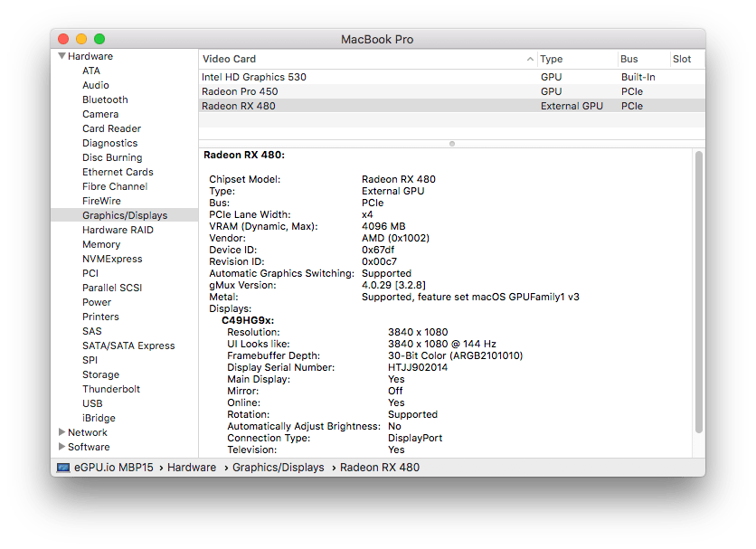Click the DisplayPort connection type value

point(415,438)
